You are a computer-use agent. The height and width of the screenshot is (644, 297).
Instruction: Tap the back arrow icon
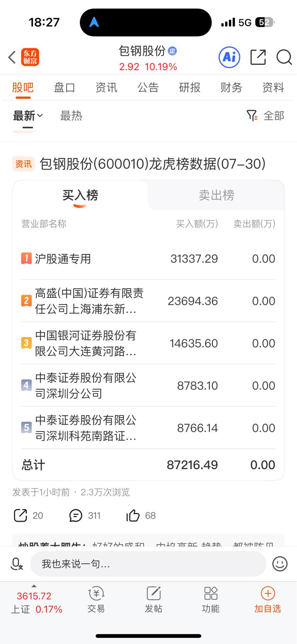(12, 57)
